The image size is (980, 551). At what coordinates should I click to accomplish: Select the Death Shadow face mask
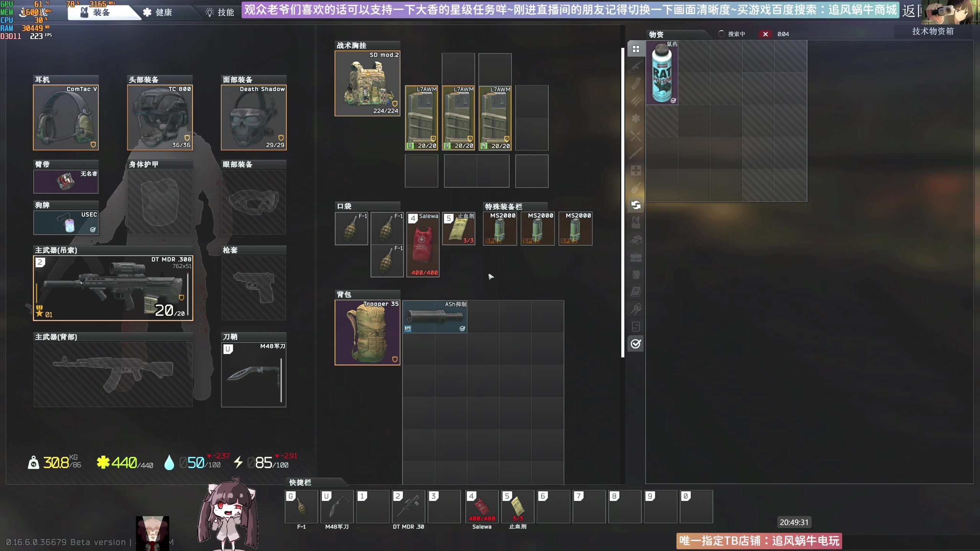coord(253,117)
